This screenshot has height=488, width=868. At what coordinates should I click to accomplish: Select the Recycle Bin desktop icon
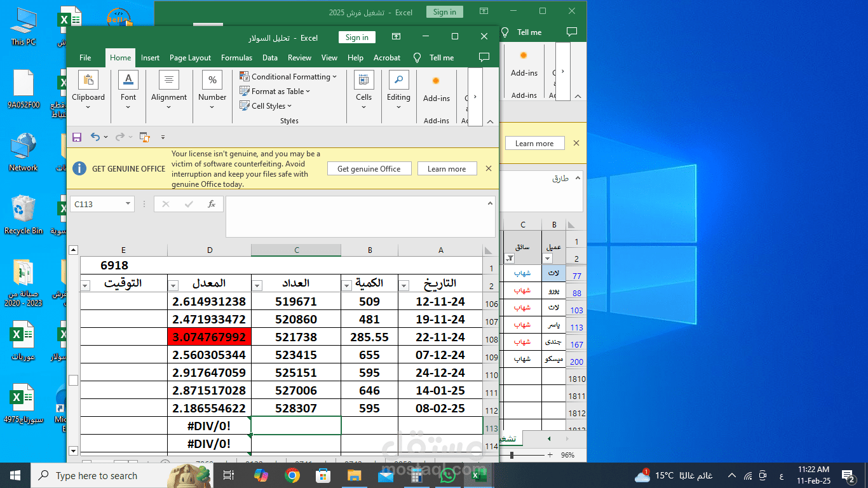[24, 214]
